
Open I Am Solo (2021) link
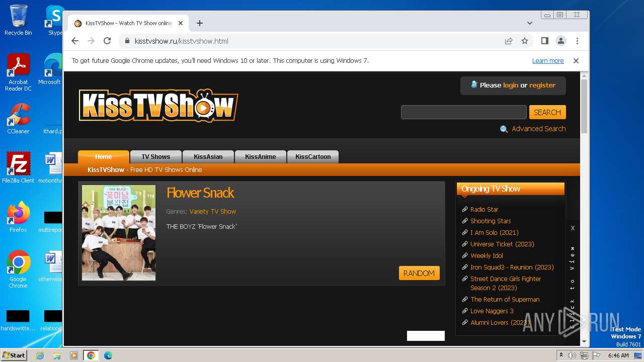click(x=495, y=232)
